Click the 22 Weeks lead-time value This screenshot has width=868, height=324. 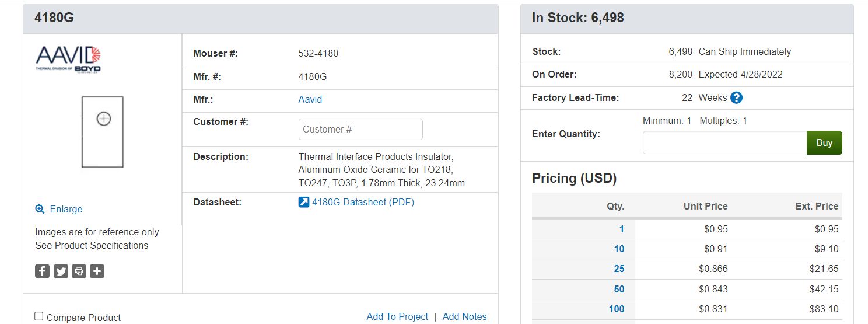tap(705, 97)
